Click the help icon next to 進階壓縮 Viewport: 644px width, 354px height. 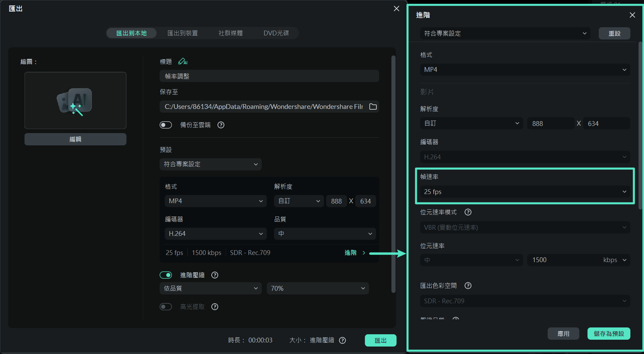tap(214, 275)
